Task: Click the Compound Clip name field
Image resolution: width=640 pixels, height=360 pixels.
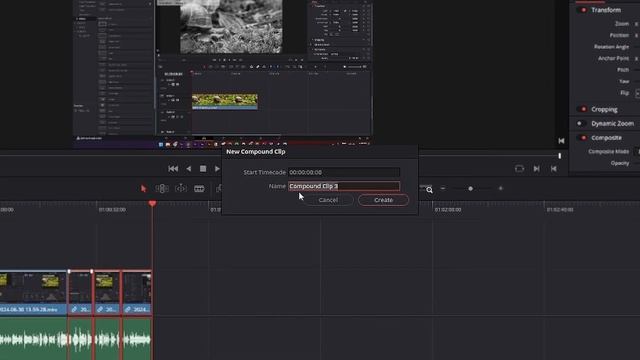Action: tap(344, 186)
